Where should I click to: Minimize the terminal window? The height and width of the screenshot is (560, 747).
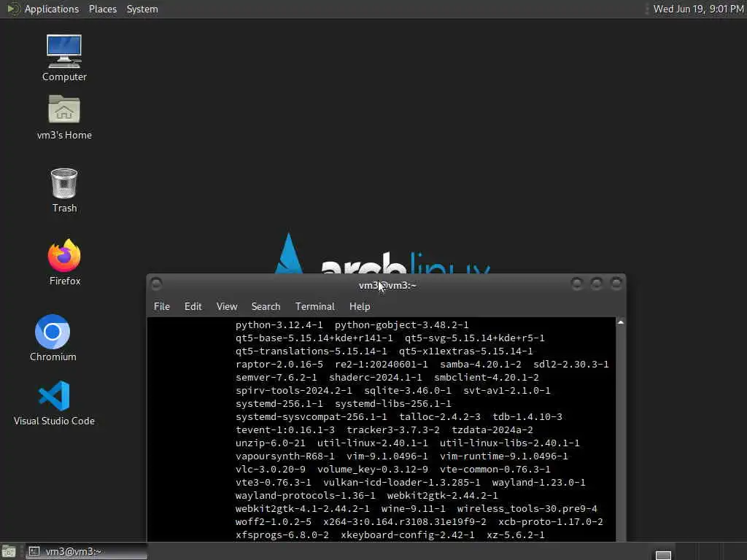click(x=577, y=284)
